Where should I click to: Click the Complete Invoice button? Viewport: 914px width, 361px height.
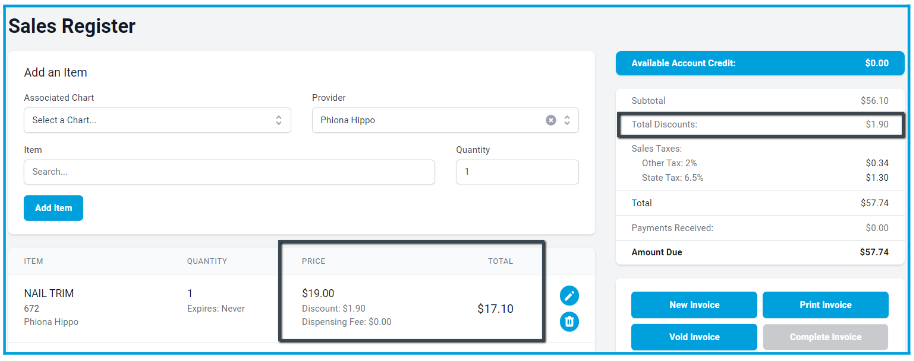click(x=825, y=337)
